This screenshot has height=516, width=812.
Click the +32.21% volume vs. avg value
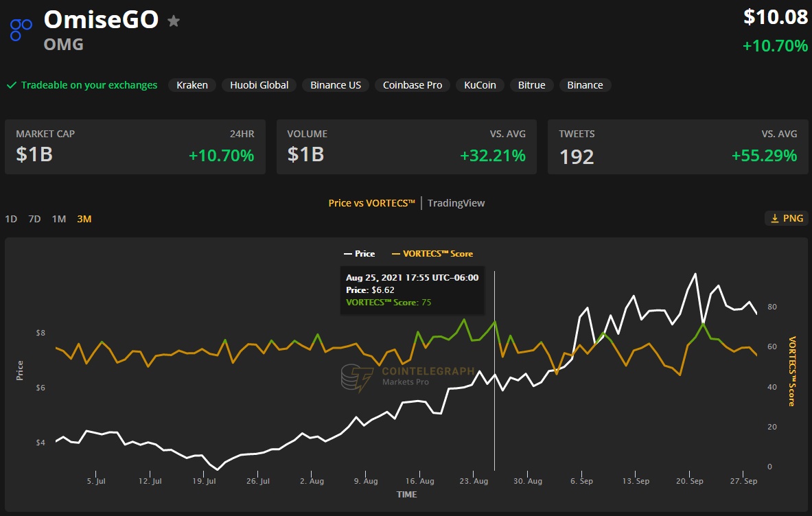pyautogui.click(x=493, y=155)
